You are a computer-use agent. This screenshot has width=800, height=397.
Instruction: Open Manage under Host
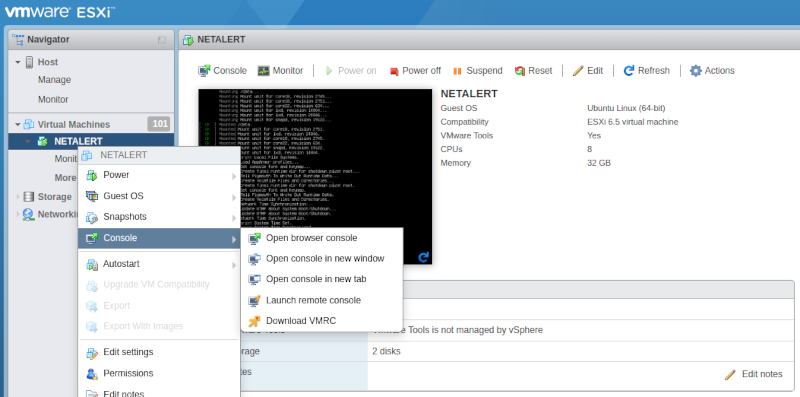coord(54,80)
